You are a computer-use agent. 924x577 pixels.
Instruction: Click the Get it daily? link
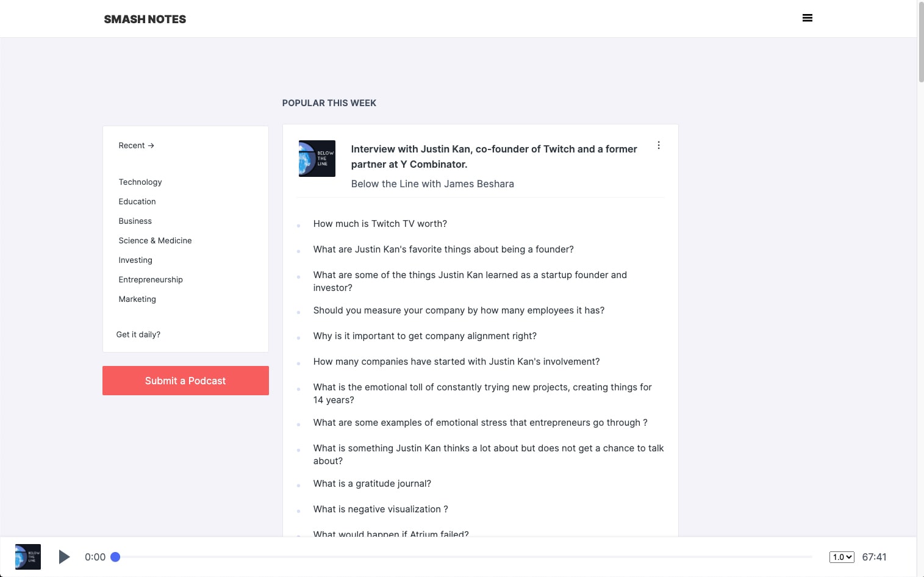click(x=138, y=335)
